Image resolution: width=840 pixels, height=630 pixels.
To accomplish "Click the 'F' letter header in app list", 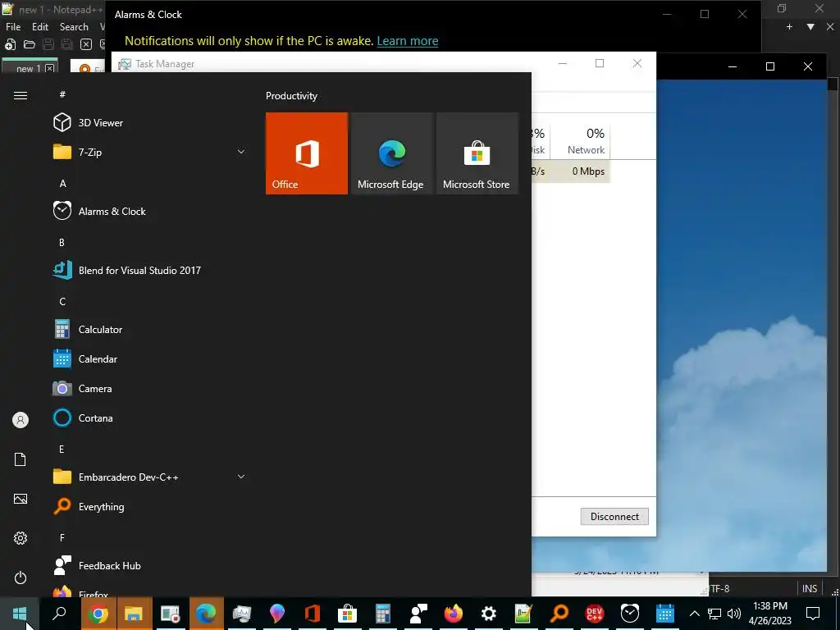I will pos(62,537).
